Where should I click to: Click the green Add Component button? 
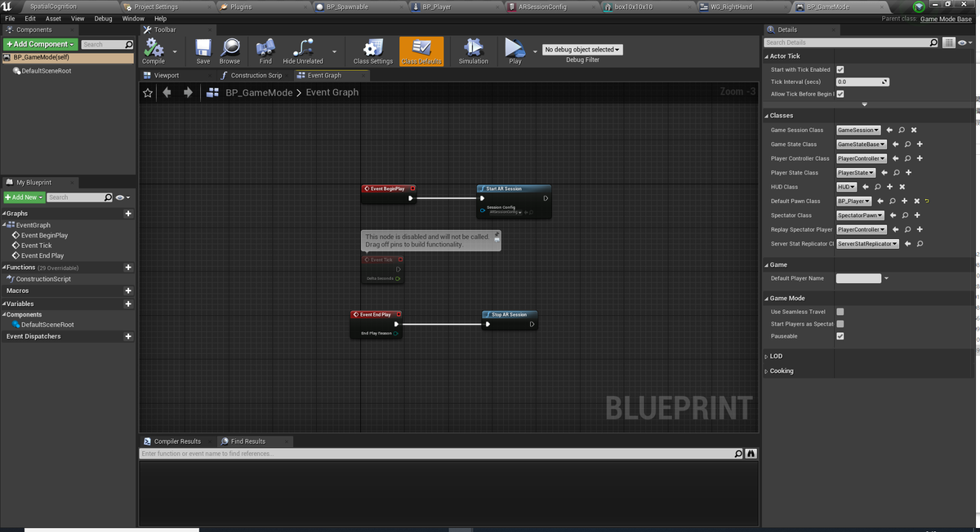click(x=40, y=44)
